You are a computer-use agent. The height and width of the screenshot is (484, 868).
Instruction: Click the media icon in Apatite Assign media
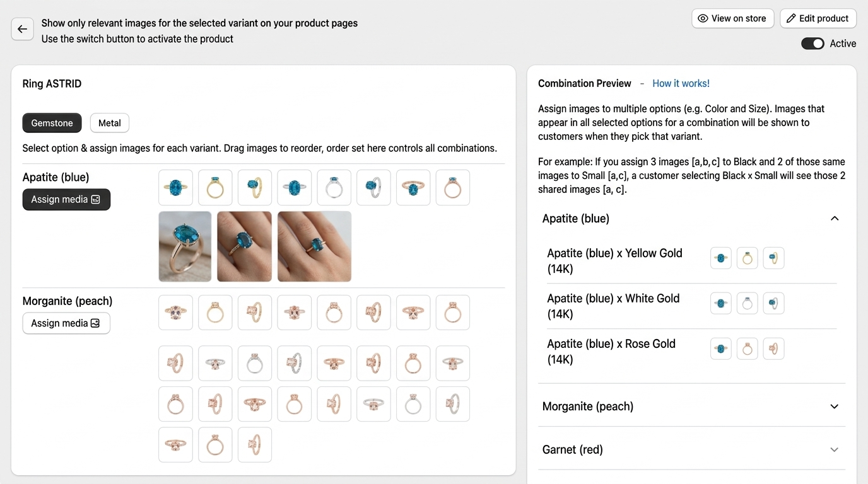(96, 200)
